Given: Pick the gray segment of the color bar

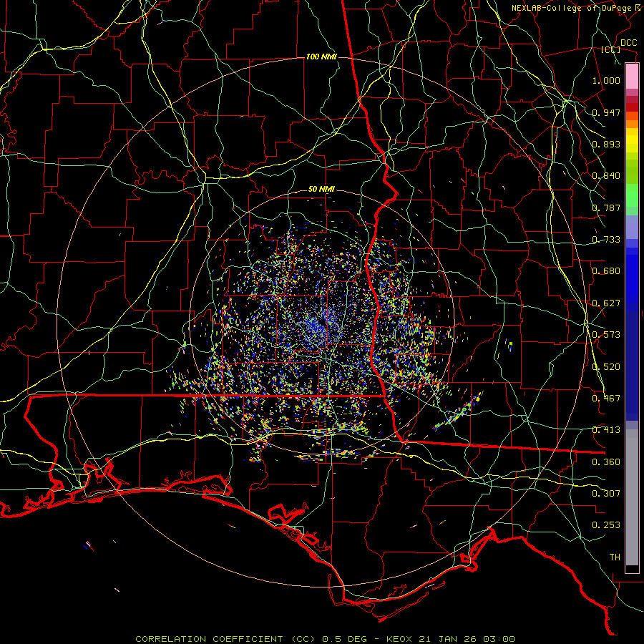Looking at the screenshot, I should coord(632,497).
